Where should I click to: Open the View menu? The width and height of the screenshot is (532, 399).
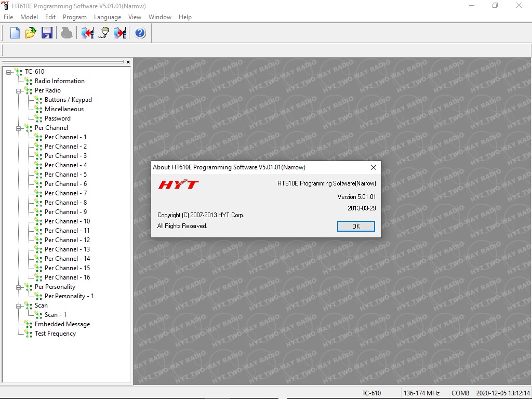click(135, 17)
